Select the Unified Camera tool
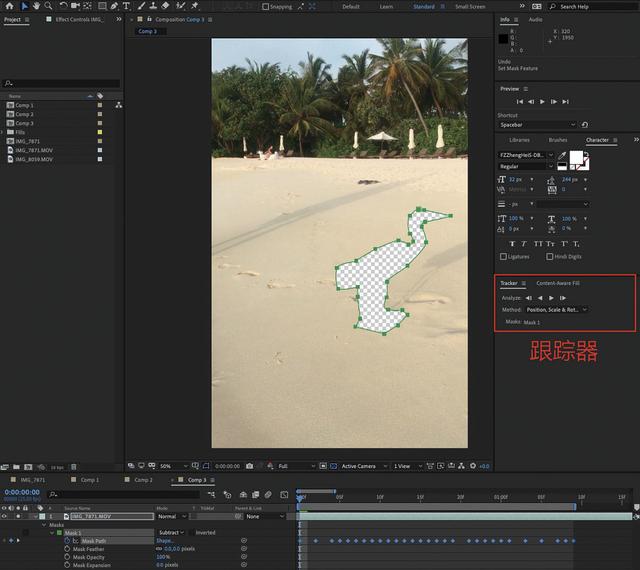 click(x=75, y=6)
